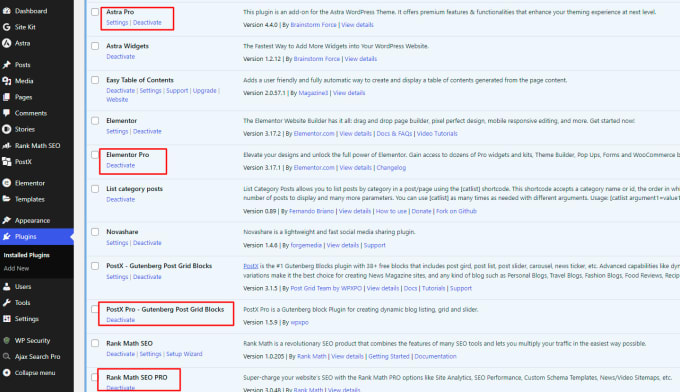Deactivate List category posts plugin
680x392 pixels.
[121, 199]
